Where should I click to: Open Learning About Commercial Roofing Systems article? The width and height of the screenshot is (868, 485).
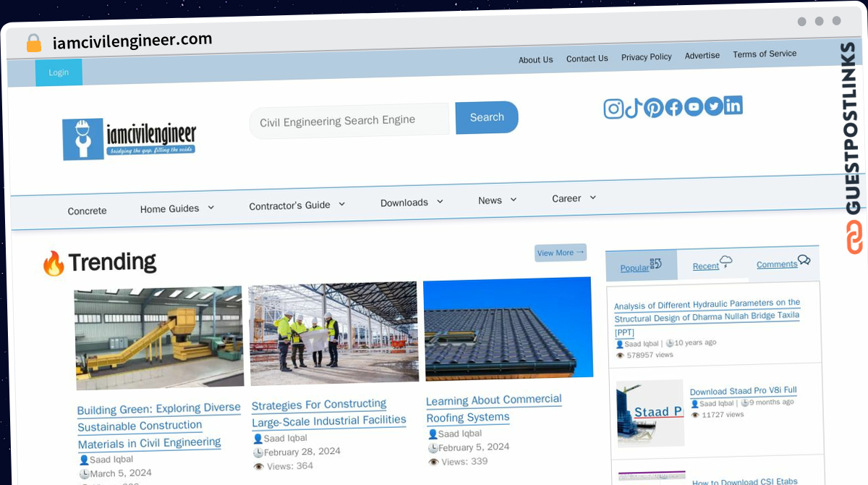494,408
